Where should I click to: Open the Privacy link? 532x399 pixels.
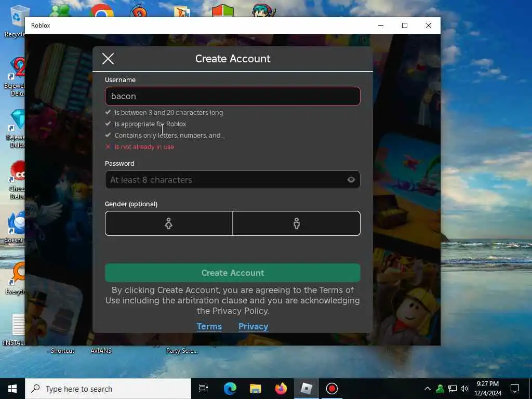pyautogui.click(x=253, y=326)
